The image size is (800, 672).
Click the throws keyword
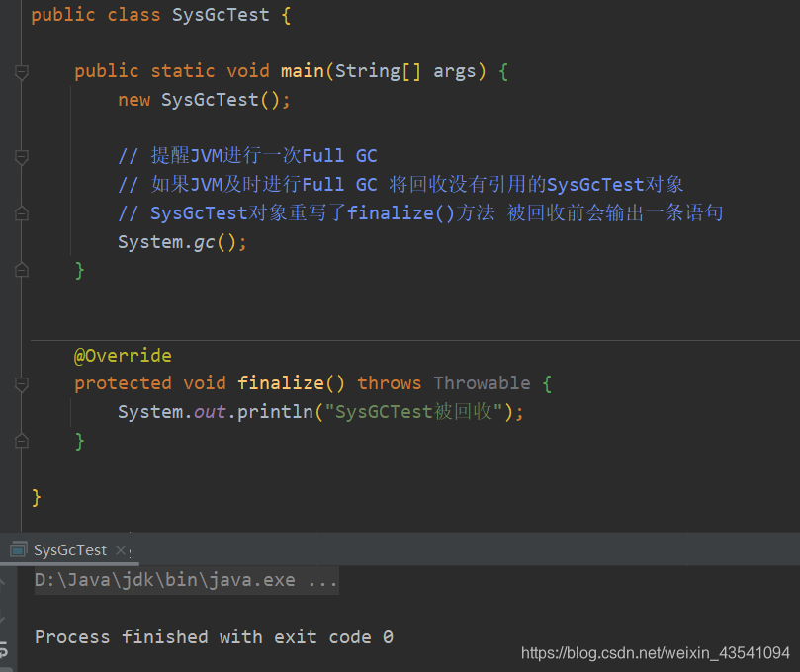point(390,382)
